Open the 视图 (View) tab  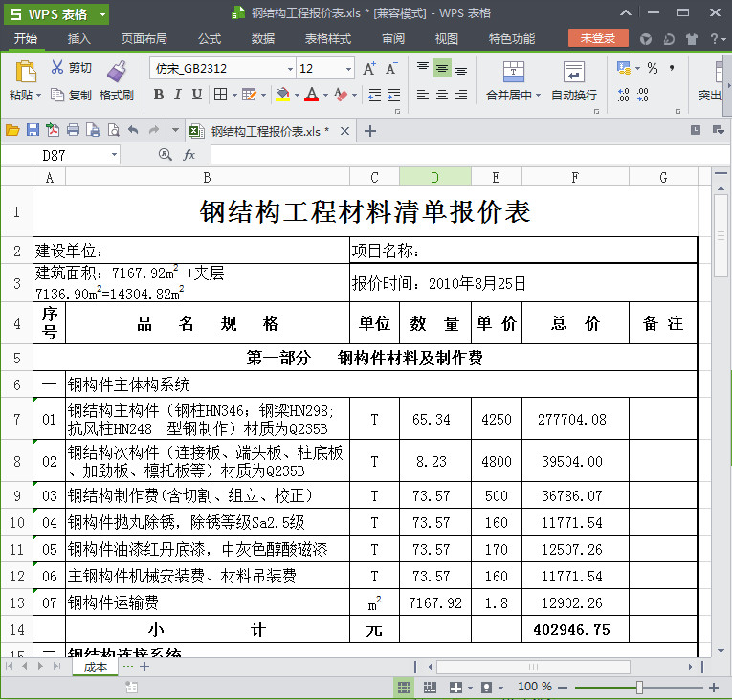pos(446,38)
